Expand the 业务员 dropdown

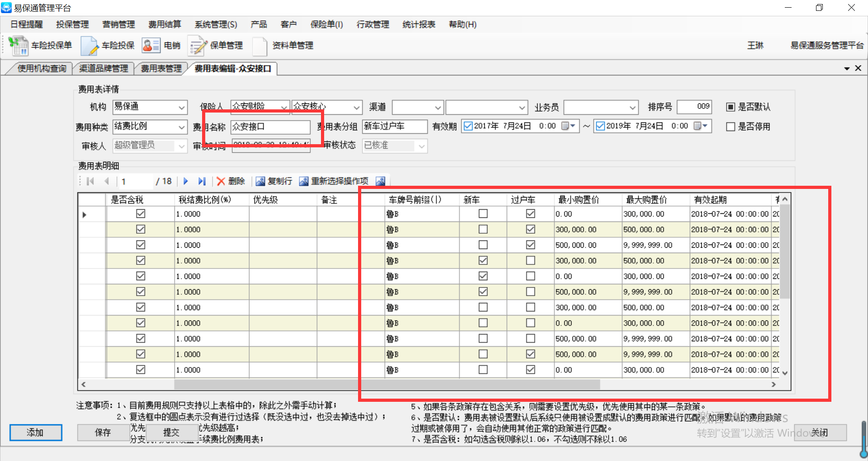click(632, 108)
